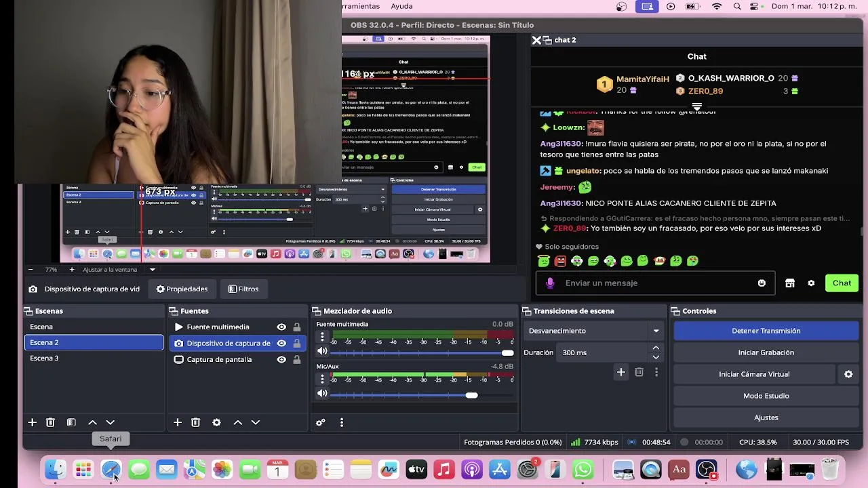This screenshot has height=488, width=868.
Task: Open the Desvanecimiento transition dropdown
Action: pyautogui.click(x=593, y=331)
